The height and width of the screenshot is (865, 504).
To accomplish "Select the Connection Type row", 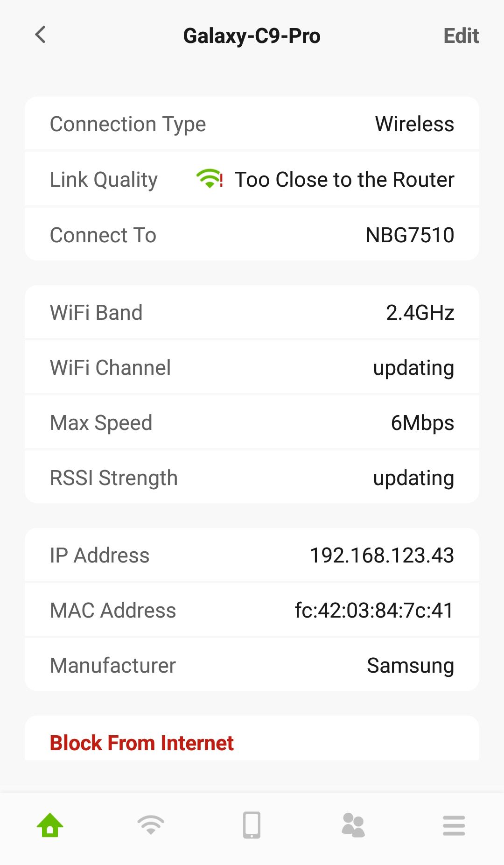I will coord(252,124).
